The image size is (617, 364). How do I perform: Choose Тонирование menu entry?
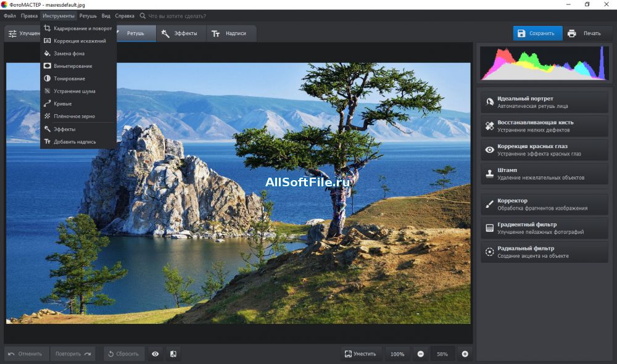(x=78, y=79)
